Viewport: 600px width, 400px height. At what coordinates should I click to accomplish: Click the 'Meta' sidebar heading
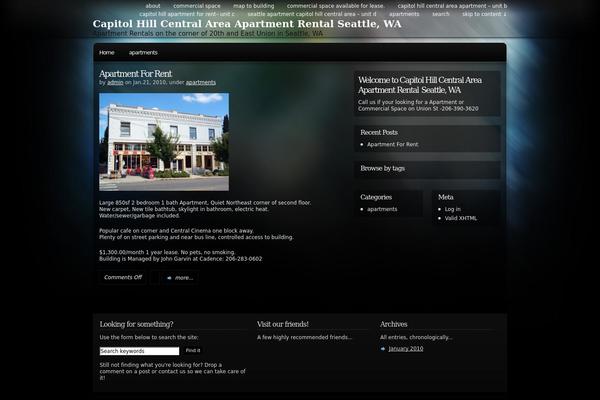click(445, 197)
